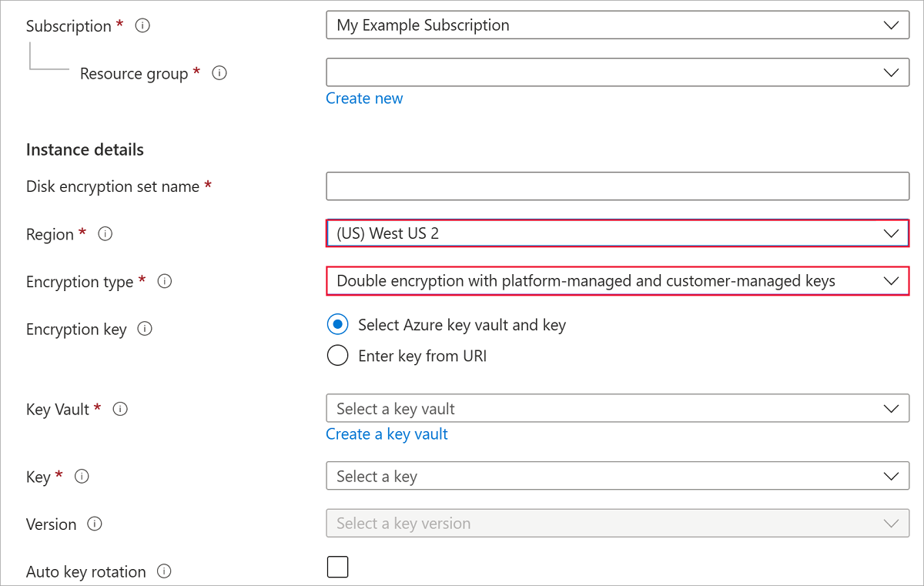Viewport: 924px width, 586px height.
Task: Enable the Auto key rotation checkbox
Action: [338, 568]
